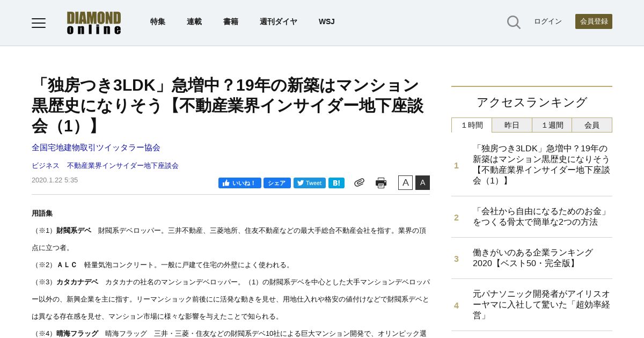Open the search magnifier icon
Image resolution: width=644 pixels, height=338 pixels.
[514, 22]
